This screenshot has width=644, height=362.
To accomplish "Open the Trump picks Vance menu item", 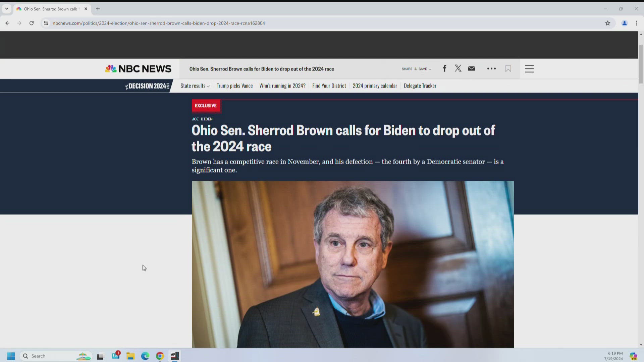I will [x=234, y=86].
